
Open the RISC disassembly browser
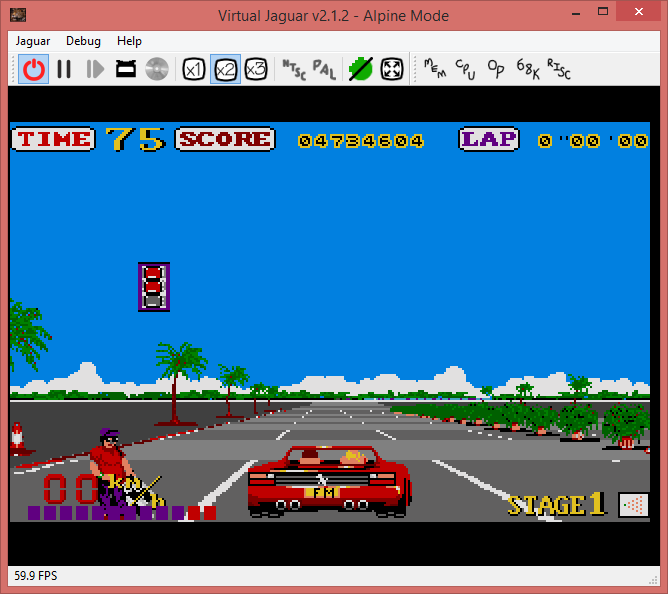[x=558, y=68]
